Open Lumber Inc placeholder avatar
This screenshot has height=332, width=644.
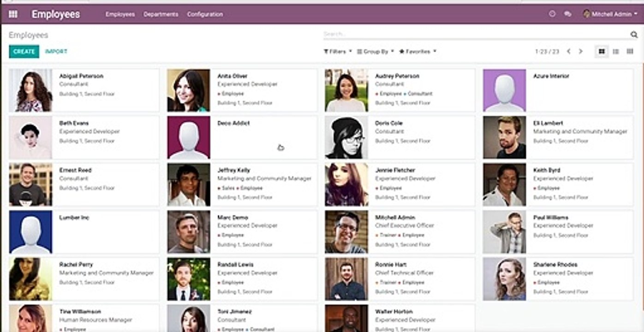click(31, 232)
